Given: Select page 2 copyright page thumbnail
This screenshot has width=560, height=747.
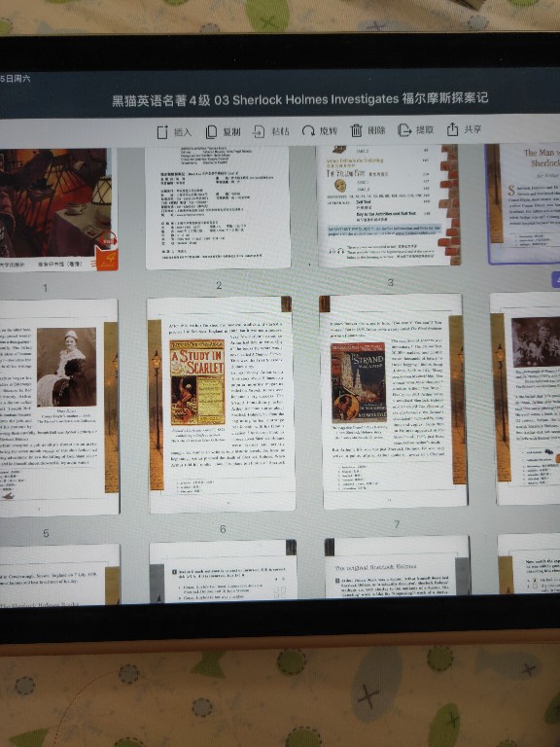Looking at the screenshot, I should (218, 207).
